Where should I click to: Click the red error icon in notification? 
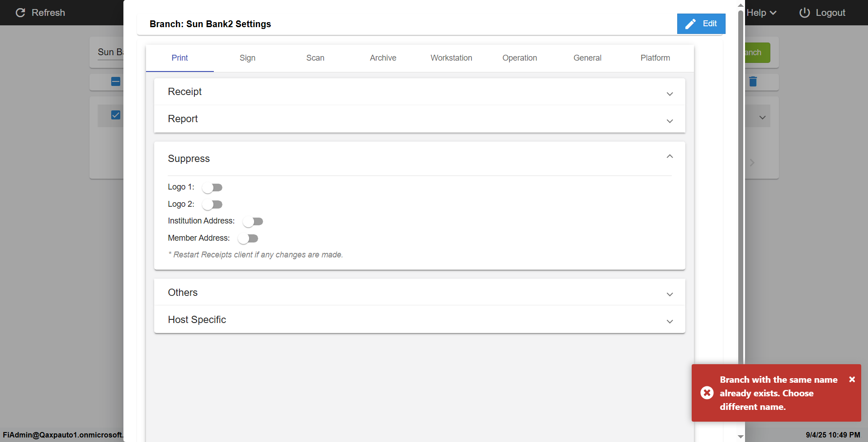click(x=707, y=393)
